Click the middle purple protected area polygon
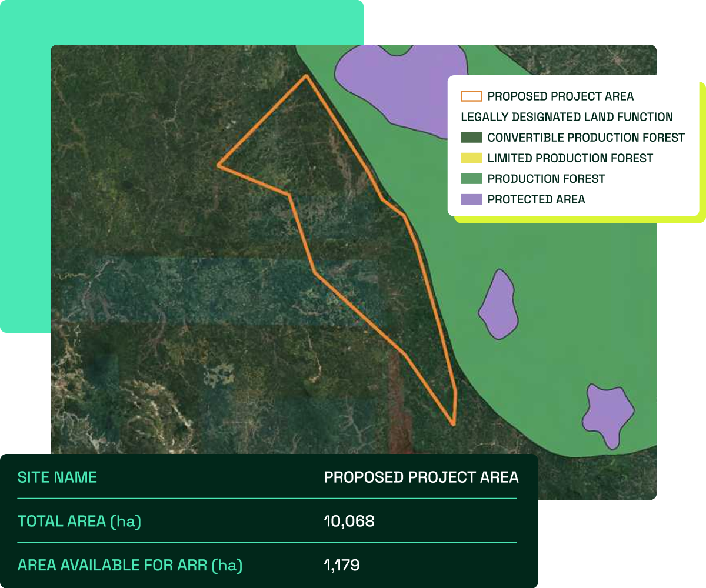 [x=498, y=305]
